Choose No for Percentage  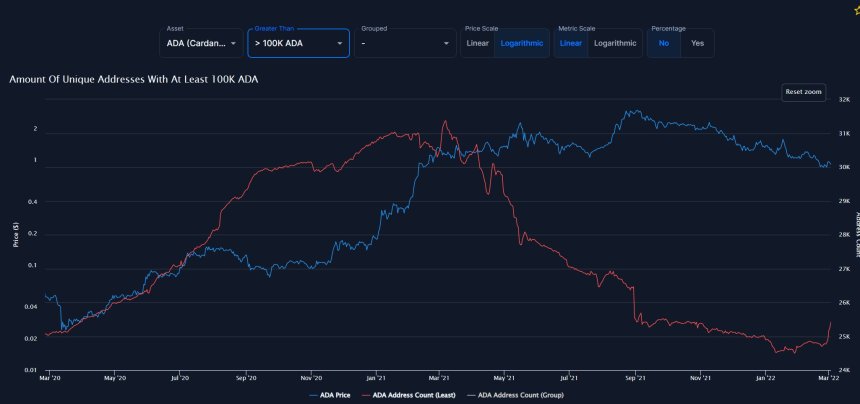click(662, 43)
